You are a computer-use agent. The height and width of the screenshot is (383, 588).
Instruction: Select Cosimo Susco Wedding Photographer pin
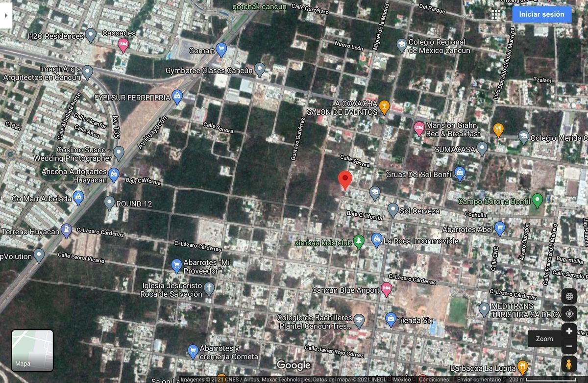119,153
